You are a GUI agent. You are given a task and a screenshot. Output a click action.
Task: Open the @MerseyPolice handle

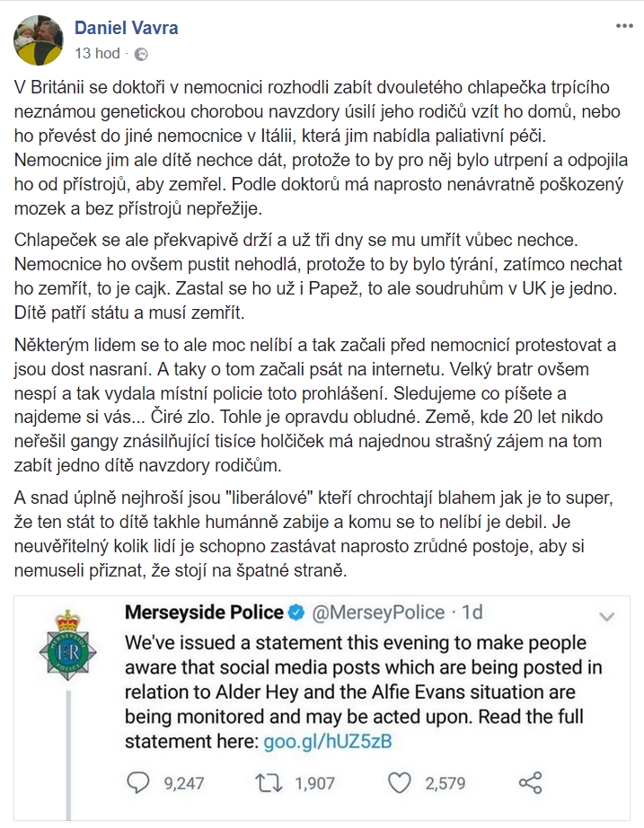(378, 612)
